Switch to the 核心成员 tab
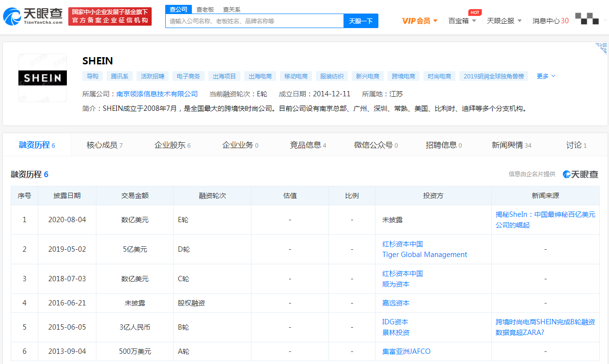609x364 pixels. pyautogui.click(x=105, y=145)
